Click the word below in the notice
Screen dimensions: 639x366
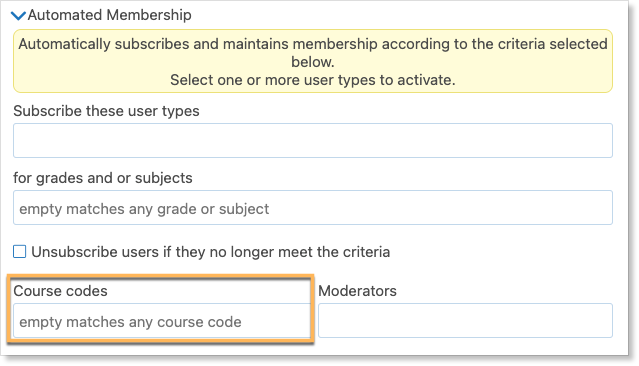313,62
